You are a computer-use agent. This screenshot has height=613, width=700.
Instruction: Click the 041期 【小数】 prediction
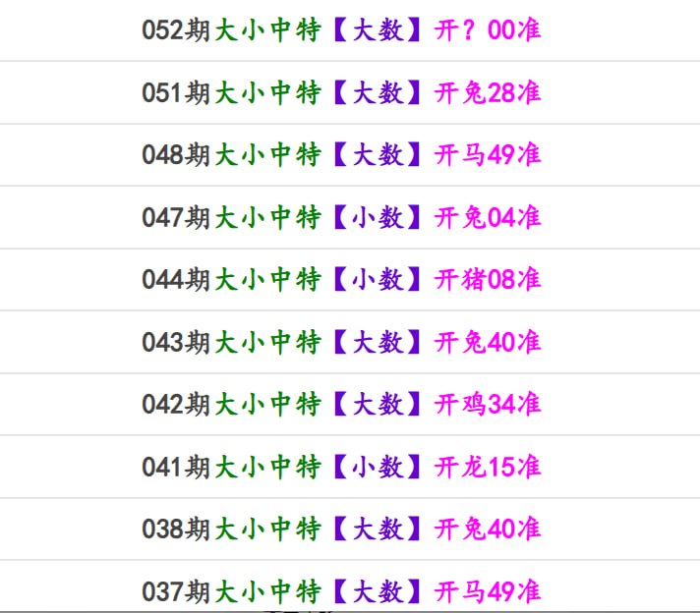378,467
